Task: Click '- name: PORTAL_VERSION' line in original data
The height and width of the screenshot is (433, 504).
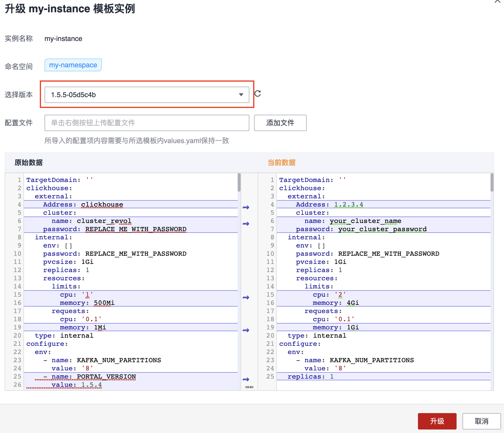Action: pyautogui.click(x=90, y=377)
